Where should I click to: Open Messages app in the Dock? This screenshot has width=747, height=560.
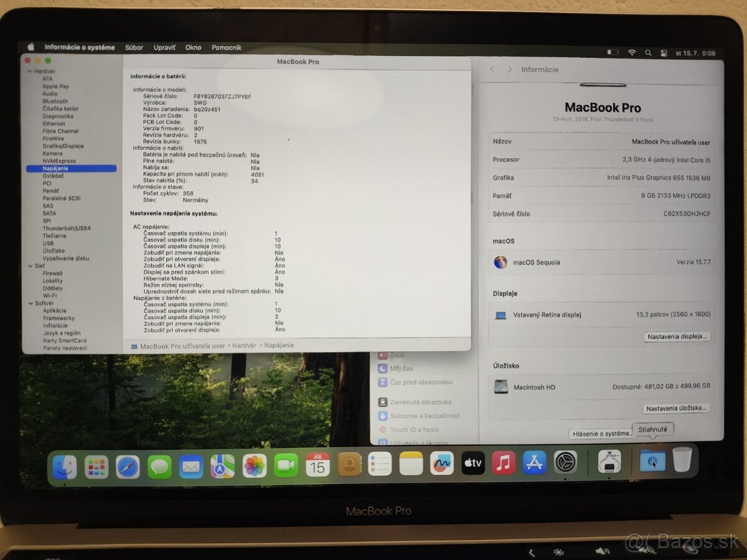pyautogui.click(x=160, y=466)
